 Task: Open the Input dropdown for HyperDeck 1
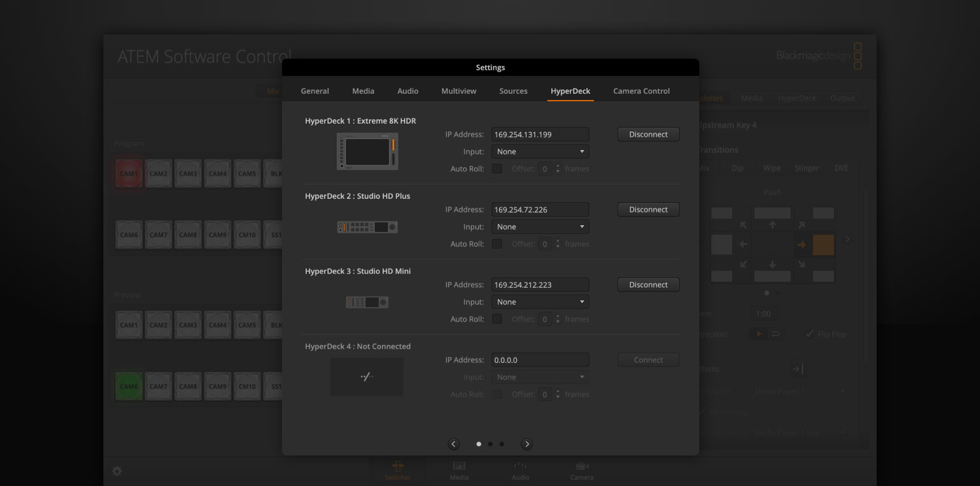(540, 151)
